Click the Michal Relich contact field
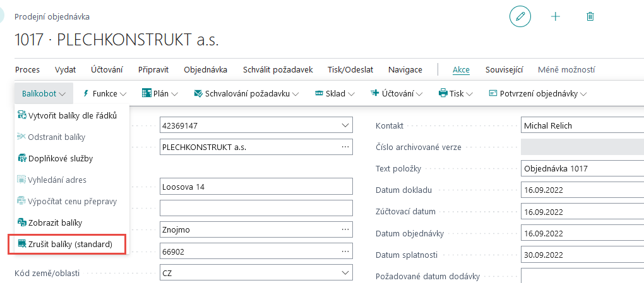644x283 pixels. [x=582, y=125]
